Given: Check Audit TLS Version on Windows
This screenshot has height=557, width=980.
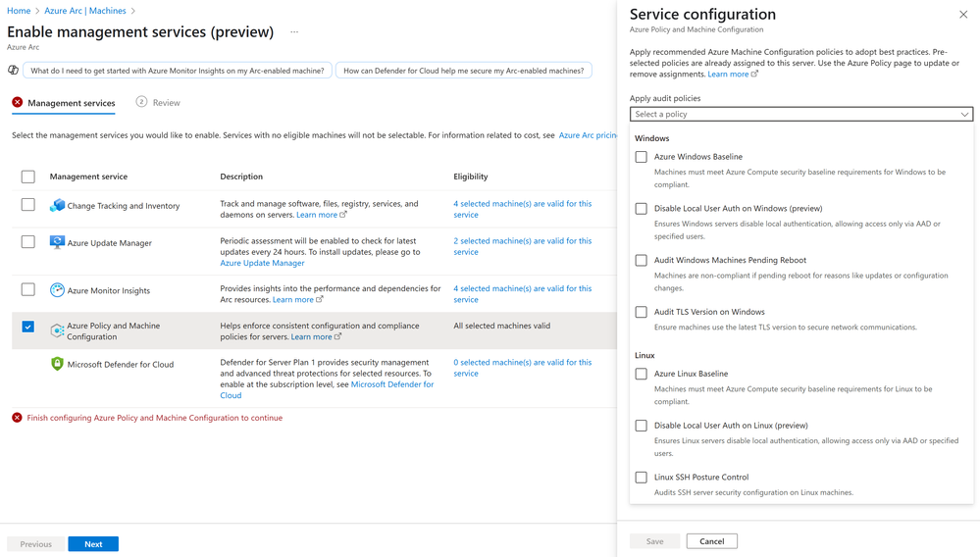Looking at the screenshot, I should coord(642,312).
